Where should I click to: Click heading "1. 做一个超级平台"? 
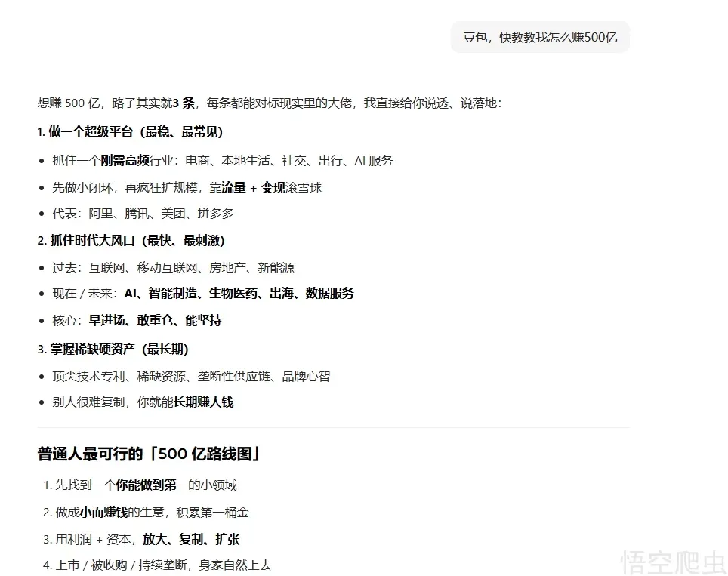[x=130, y=132]
